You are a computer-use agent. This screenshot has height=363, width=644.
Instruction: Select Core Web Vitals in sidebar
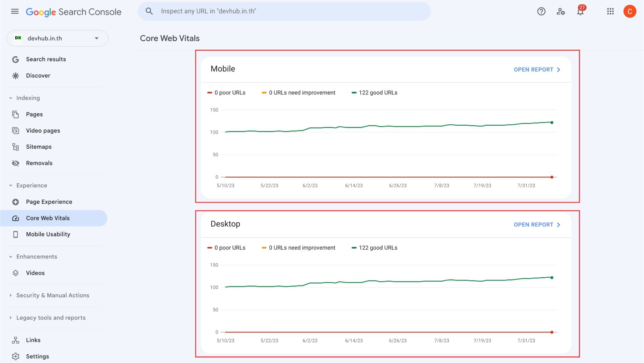tap(54, 218)
